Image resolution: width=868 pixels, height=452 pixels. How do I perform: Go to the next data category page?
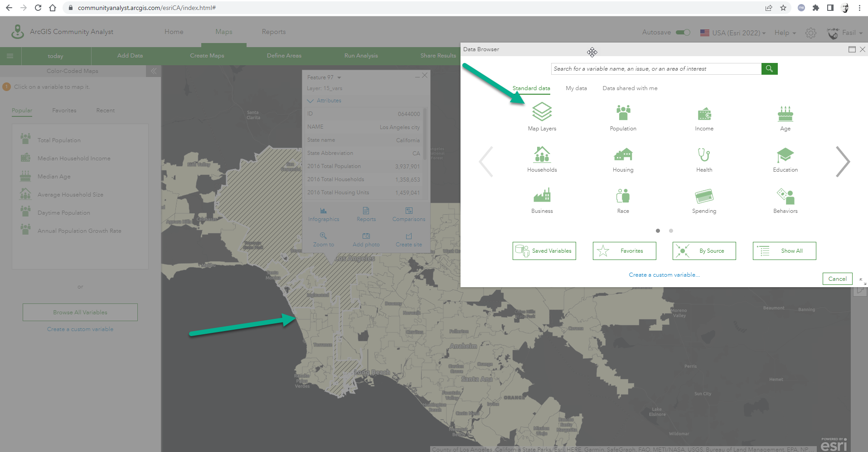[x=842, y=161]
